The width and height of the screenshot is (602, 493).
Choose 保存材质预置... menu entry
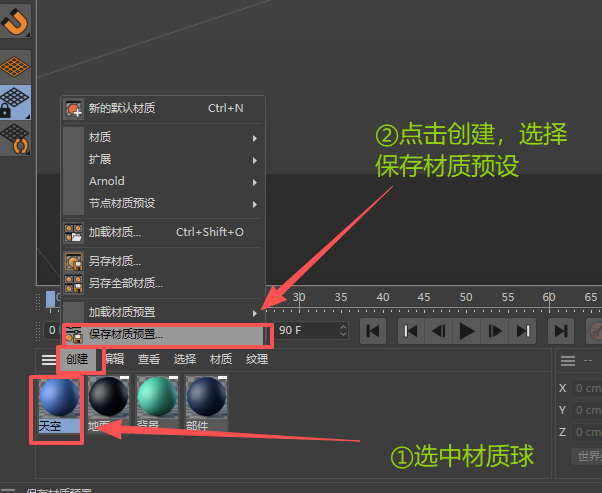coord(163,335)
